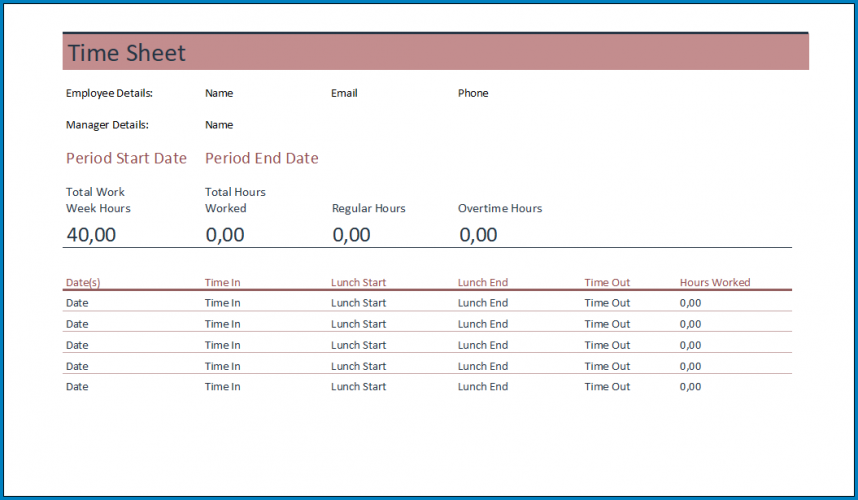
Task: Select the employee Email field
Action: coord(344,93)
